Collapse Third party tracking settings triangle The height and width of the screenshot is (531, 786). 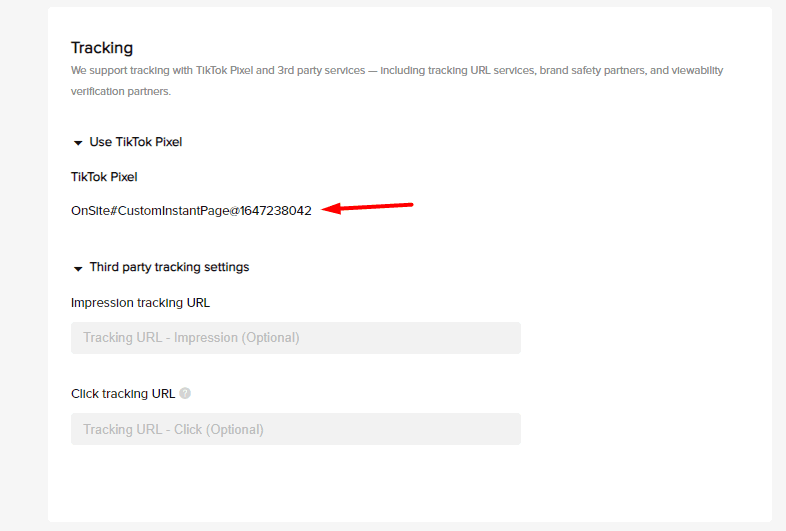tap(78, 268)
